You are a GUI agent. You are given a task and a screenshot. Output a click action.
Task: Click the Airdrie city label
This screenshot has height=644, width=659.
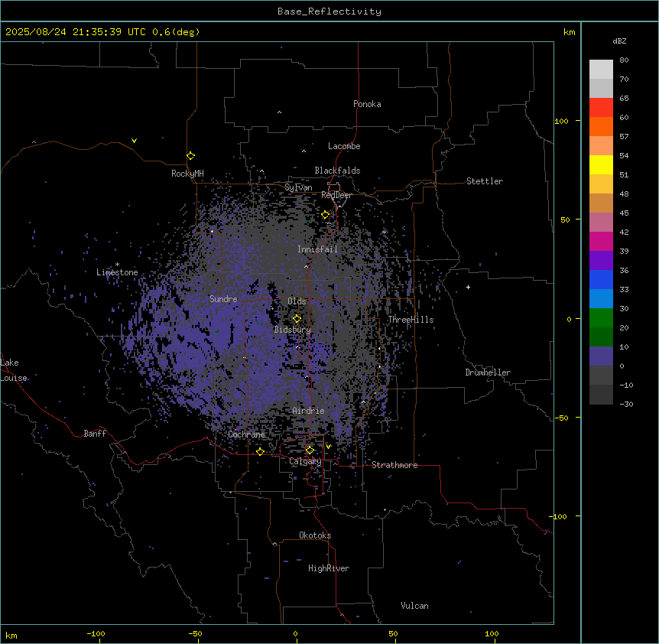tap(309, 411)
